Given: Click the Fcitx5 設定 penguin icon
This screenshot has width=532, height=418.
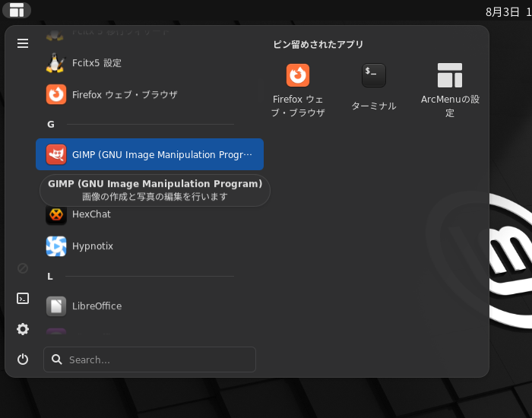Looking at the screenshot, I should 56,63.
